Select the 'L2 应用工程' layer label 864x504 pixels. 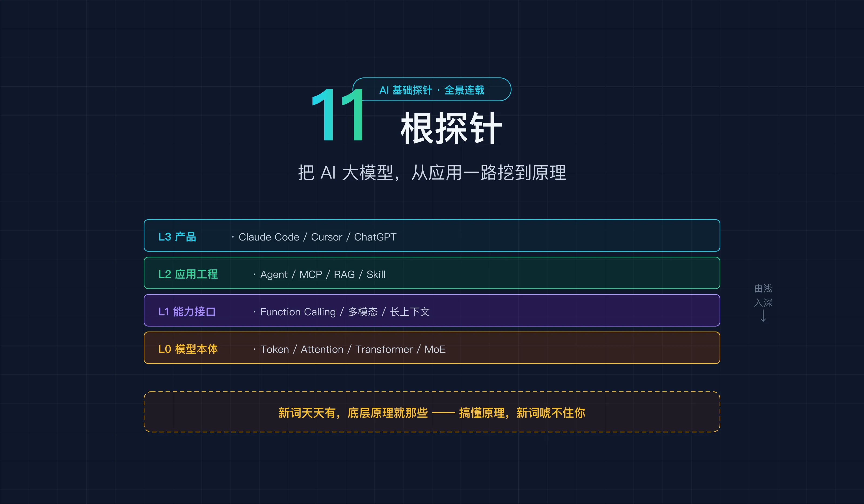coord(188,274)
